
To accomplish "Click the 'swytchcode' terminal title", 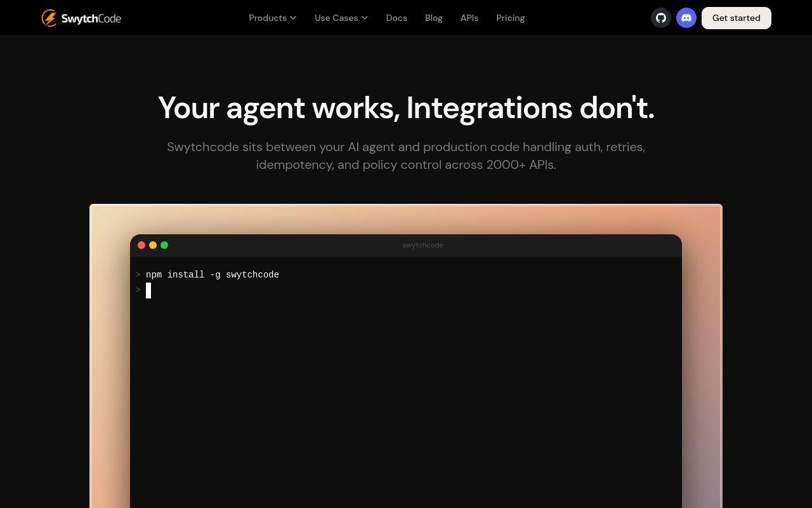I will point(423,245).
